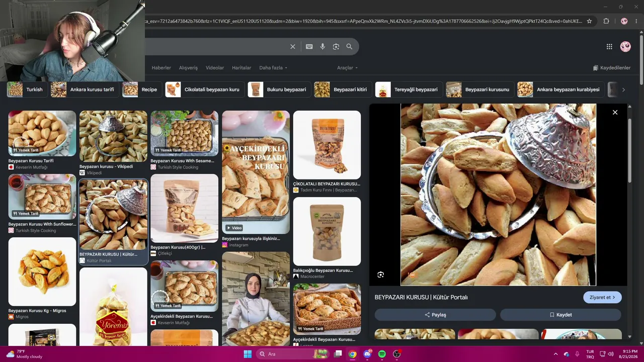Screen dimensions: 644x362
Task: Select the Ankara beypazarı kurabiyesi chip
Action: [560, 89]
